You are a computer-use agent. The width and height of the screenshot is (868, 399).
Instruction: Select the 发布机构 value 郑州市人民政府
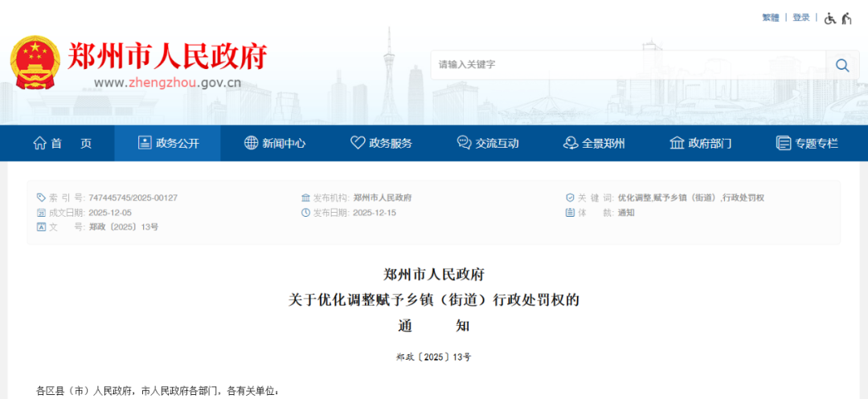(382, 197)
